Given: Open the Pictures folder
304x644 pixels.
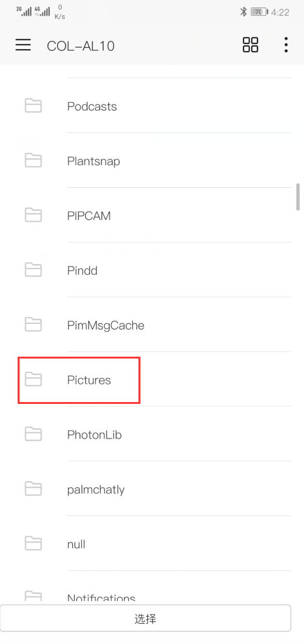Looking at the screenshot, I should coord(152,379).
